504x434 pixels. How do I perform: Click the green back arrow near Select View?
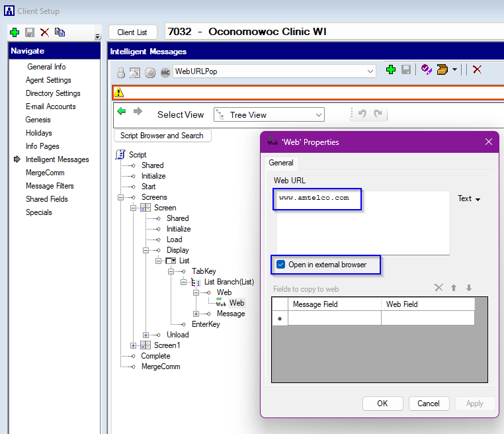(122, 112)
